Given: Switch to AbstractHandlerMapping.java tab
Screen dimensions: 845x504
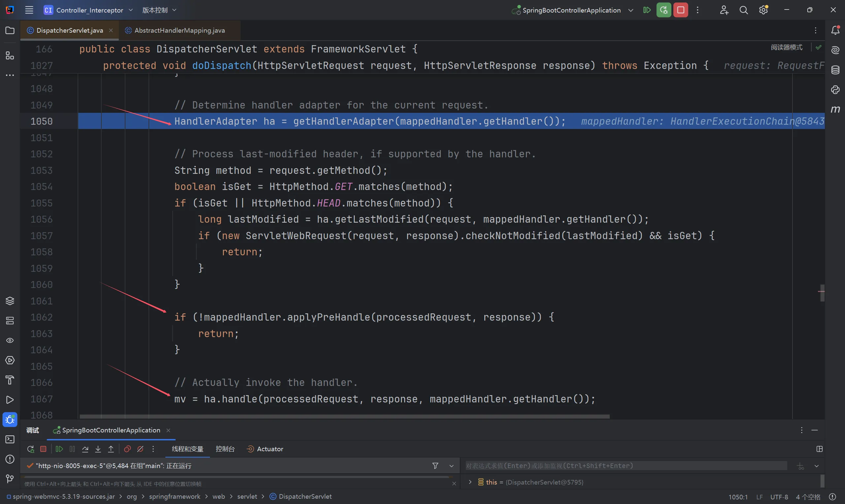Looking at the screenshot, I should point(179,30).
